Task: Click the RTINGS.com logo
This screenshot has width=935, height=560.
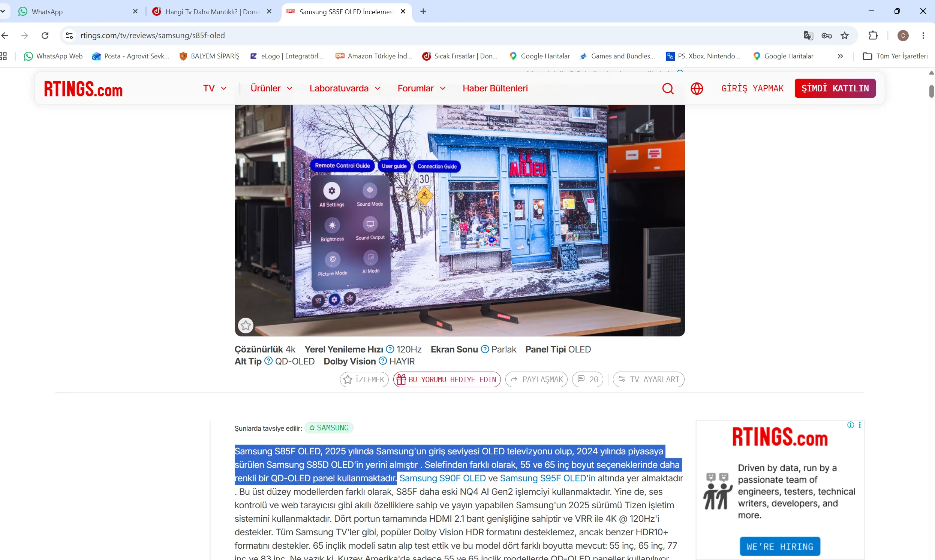Action: coord(84,89)
